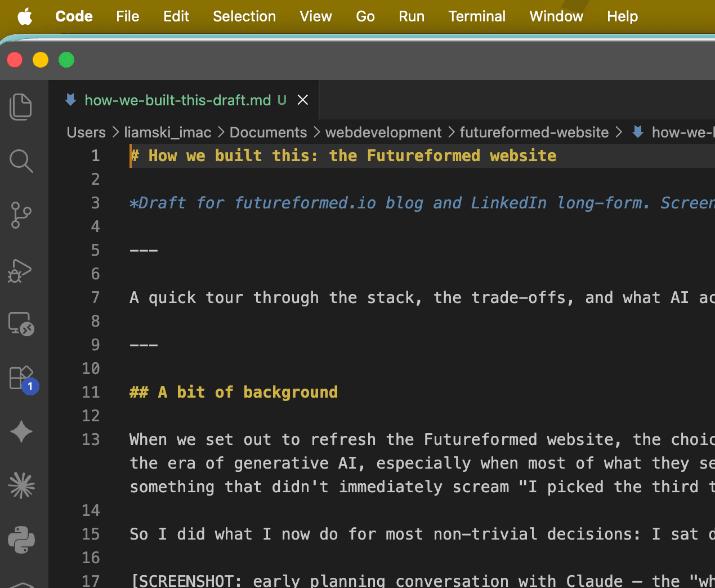Click the heading 'How we built this: the Futureformed website'
Viewport: 715px width, 588px height.
click(x=343, y=155)
